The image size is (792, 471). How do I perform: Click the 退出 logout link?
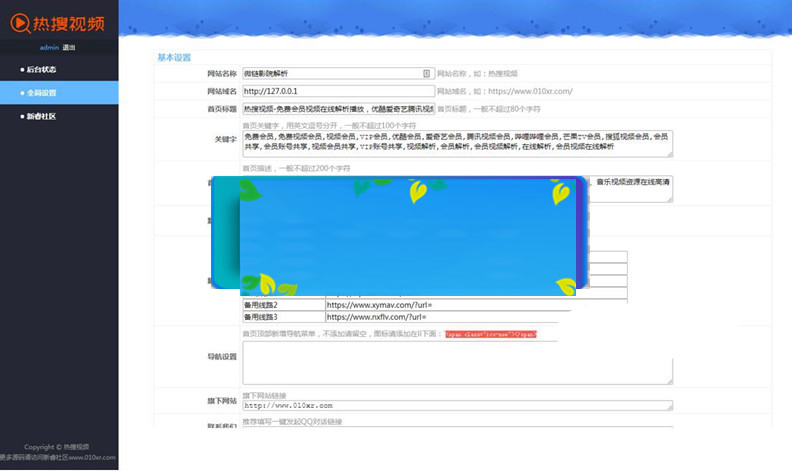click(x=69, y=47)
